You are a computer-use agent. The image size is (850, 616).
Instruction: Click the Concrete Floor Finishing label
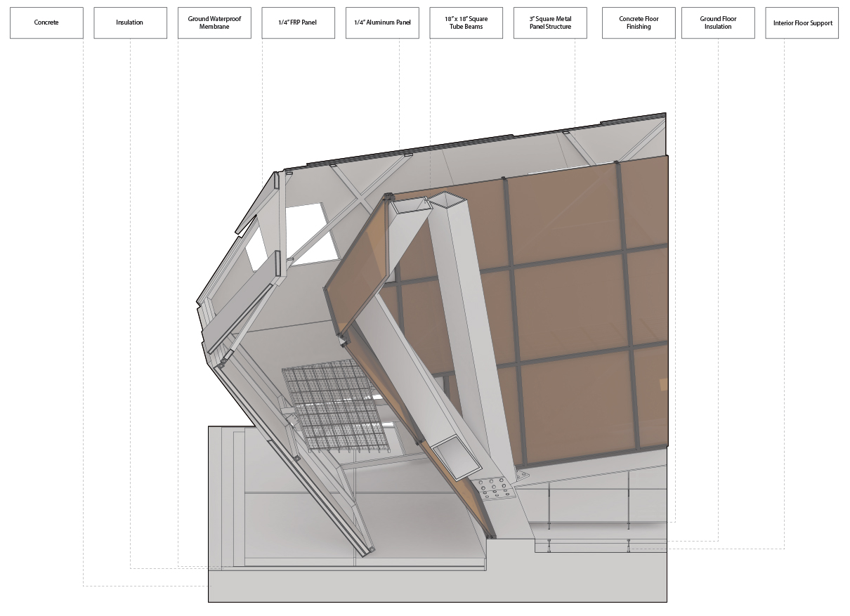(639, 22)
